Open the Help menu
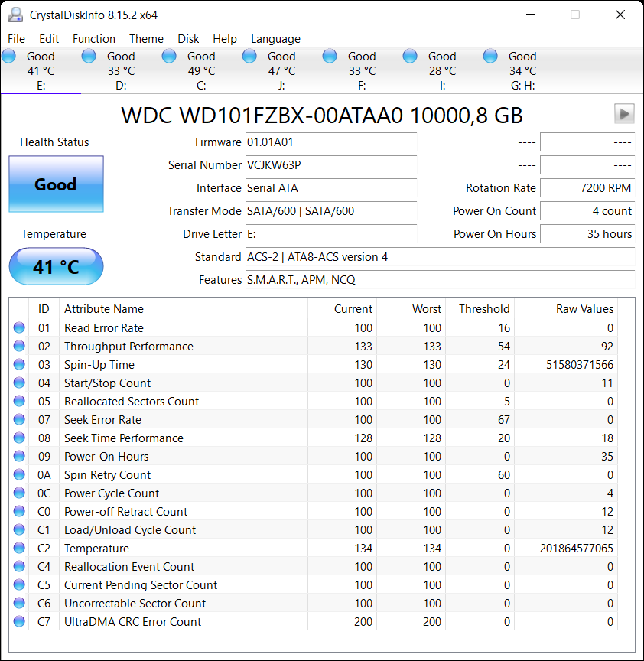The width and height of the screenshot is (644, 661). pyautogui.click(x=225, y=39)
